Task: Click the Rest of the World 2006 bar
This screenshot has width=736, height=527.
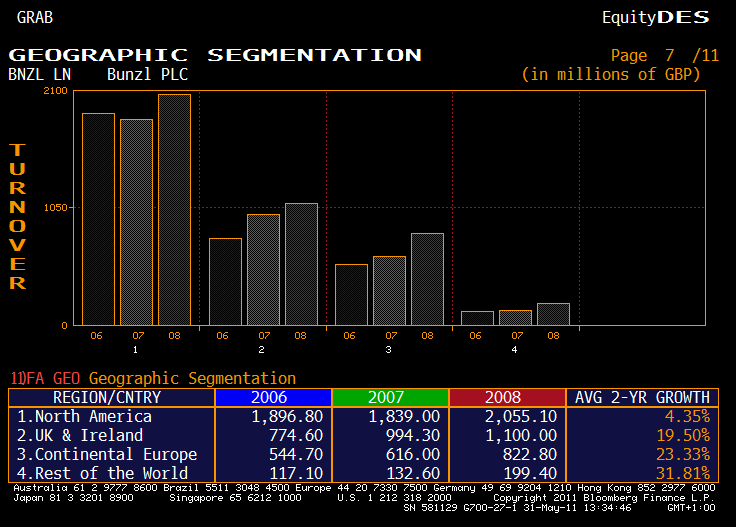Action: coord(477,318)
